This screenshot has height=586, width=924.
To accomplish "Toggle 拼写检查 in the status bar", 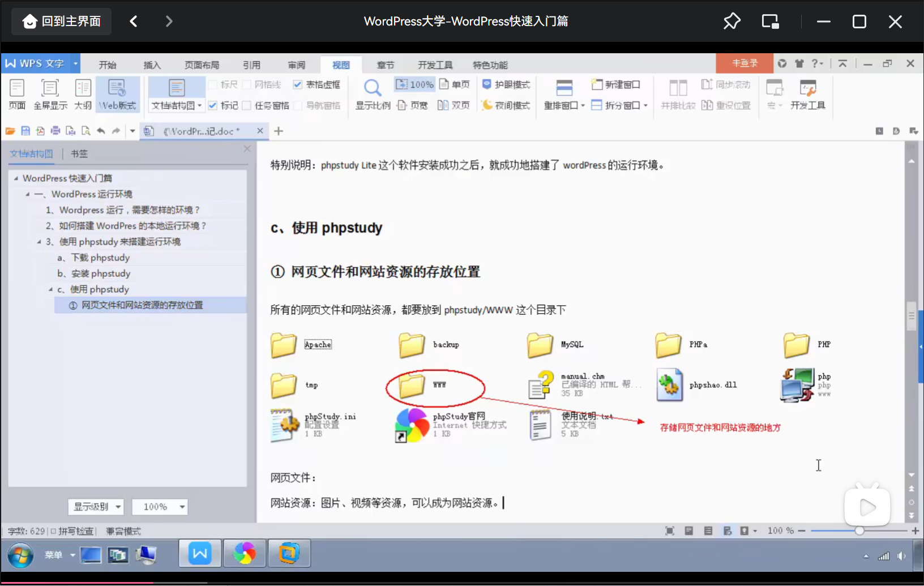I will tap(72, 531).
